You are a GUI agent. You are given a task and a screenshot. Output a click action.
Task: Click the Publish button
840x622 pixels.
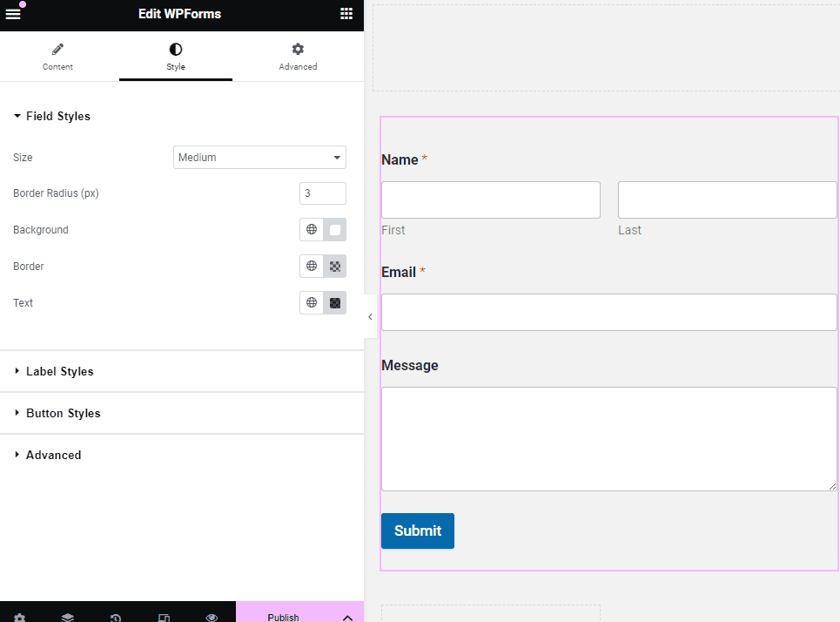(283, 617)
